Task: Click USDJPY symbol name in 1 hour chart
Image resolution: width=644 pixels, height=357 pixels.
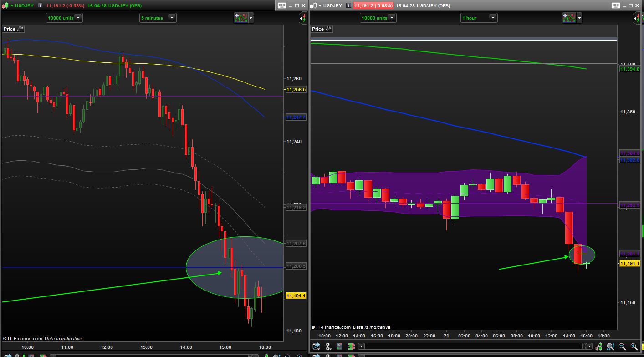Action: tap(332, 5)
